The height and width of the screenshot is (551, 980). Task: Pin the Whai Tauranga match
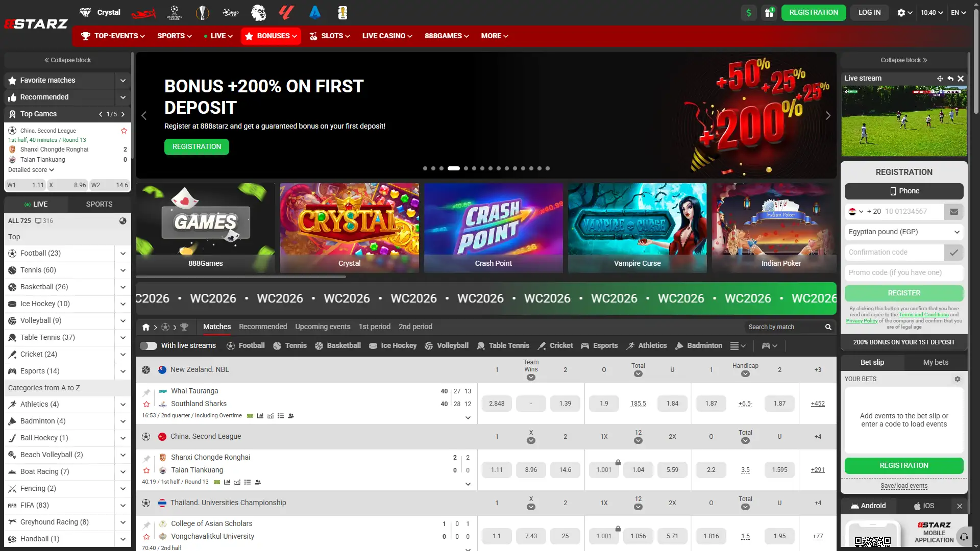[146, 392]
